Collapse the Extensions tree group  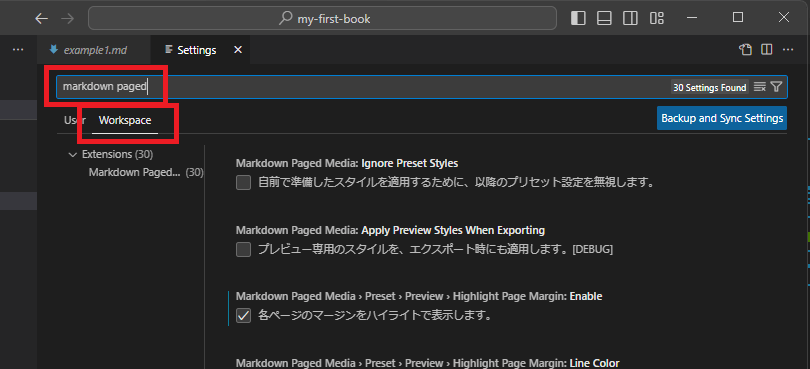72,154
